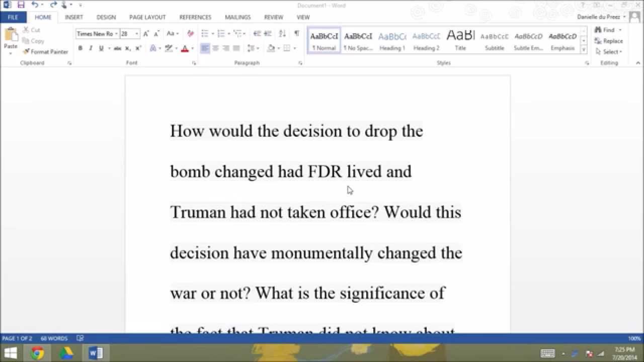Open the Font dialog launcher
644x362 pixels.
click(x=194, y=63)
